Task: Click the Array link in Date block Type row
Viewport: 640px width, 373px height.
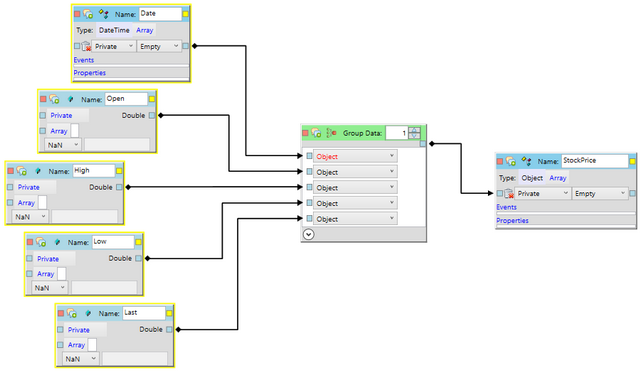Action: click(x=144, y=30)
